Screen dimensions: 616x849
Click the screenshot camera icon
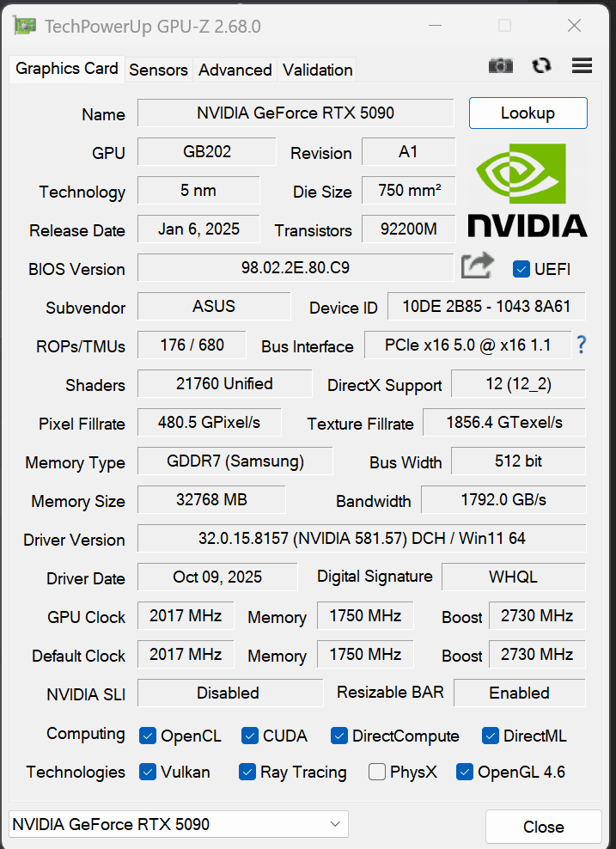500,66
